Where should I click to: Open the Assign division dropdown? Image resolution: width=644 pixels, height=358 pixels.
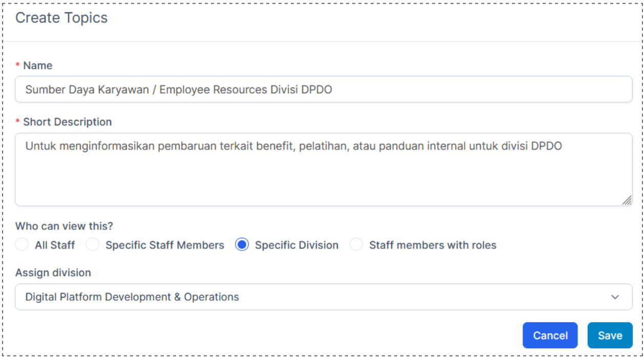[x=324, y=297]
